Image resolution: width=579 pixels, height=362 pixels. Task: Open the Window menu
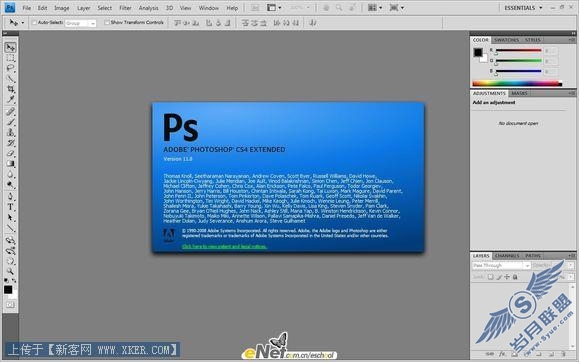pos(209,8)
